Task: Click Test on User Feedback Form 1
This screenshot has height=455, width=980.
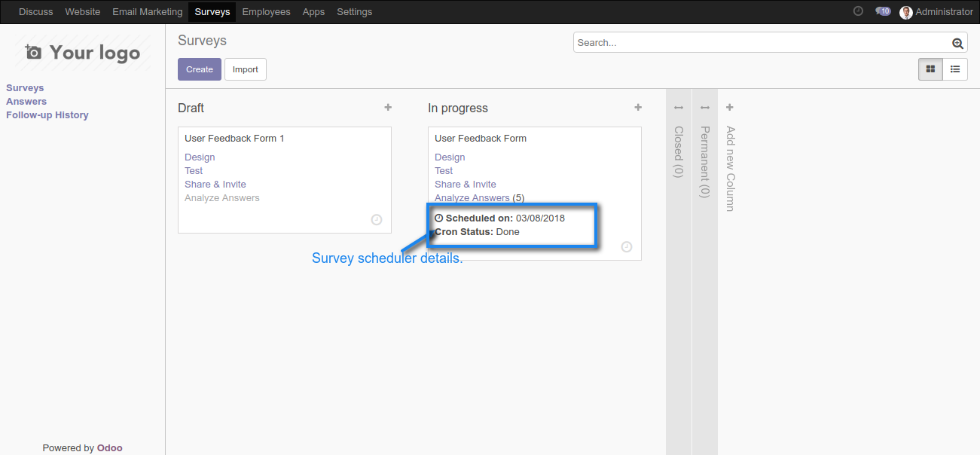Action: coord(194,171)
